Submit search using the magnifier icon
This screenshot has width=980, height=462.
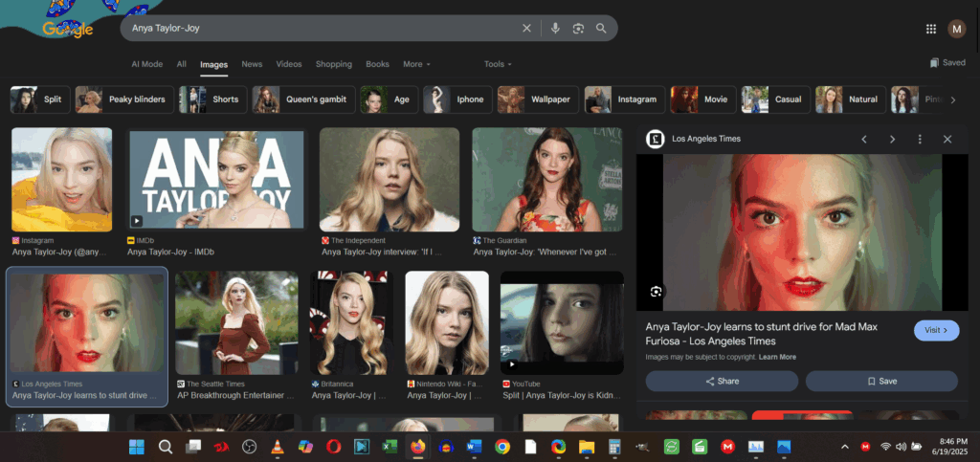click(x=601, y=28)
